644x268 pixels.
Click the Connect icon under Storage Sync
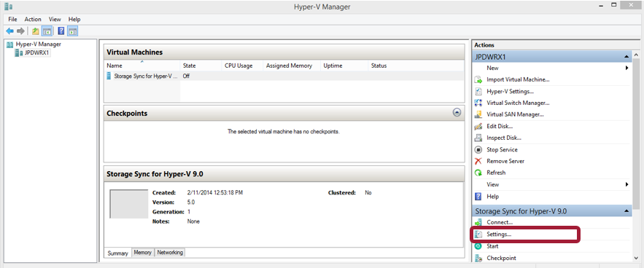coord(478,222)
